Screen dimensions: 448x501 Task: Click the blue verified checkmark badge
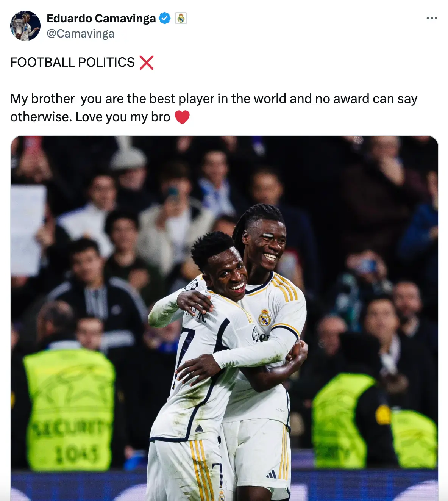(164, 18)
